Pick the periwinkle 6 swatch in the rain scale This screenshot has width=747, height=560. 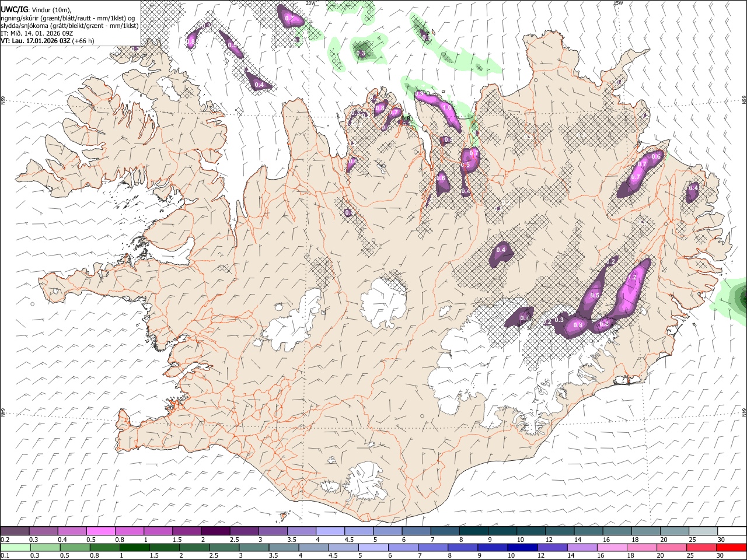pos(403,548)
